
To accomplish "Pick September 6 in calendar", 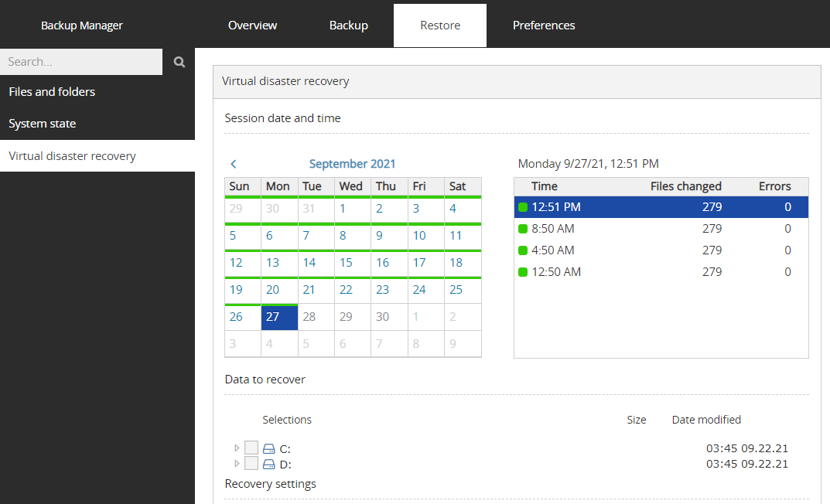I will 279,237.
